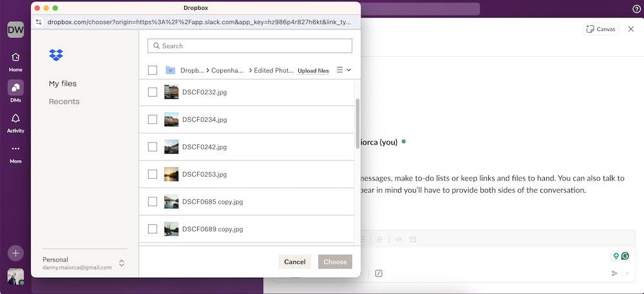Open the Canvas in Slack
The width and height of the screenshot is (644, 294).
point(601,29)
